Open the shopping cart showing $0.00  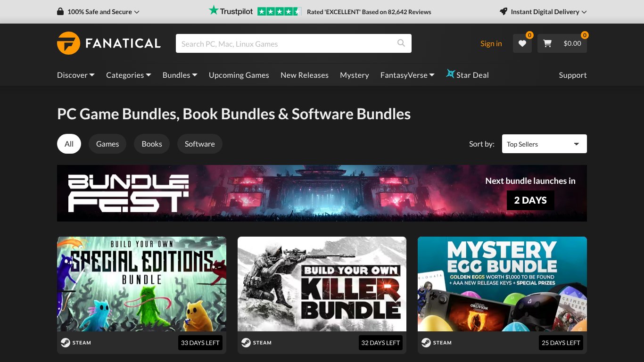(x=562, y=43)
